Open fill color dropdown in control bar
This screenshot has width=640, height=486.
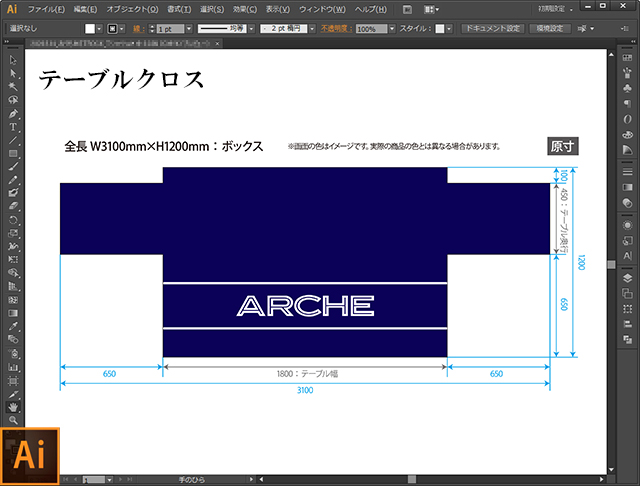click(x=99, y=29)
